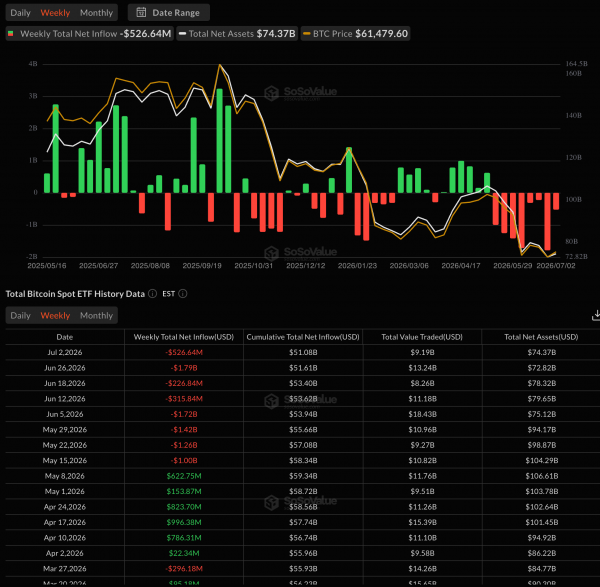Click the Jun 26,2026 date cell
600x587 pixels.
65,368
